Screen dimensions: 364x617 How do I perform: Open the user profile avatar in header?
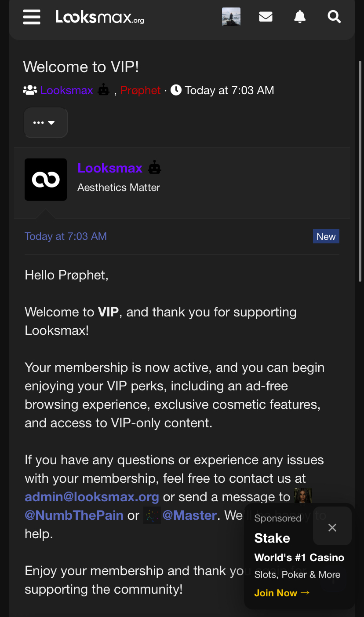tap(231, 17)
